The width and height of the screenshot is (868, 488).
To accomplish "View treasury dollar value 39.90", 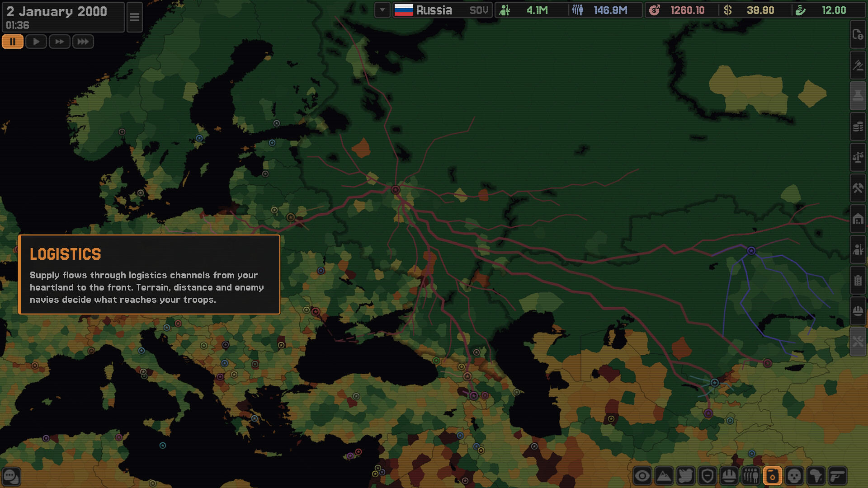I will pyautogui.click(x=760, y=10).
